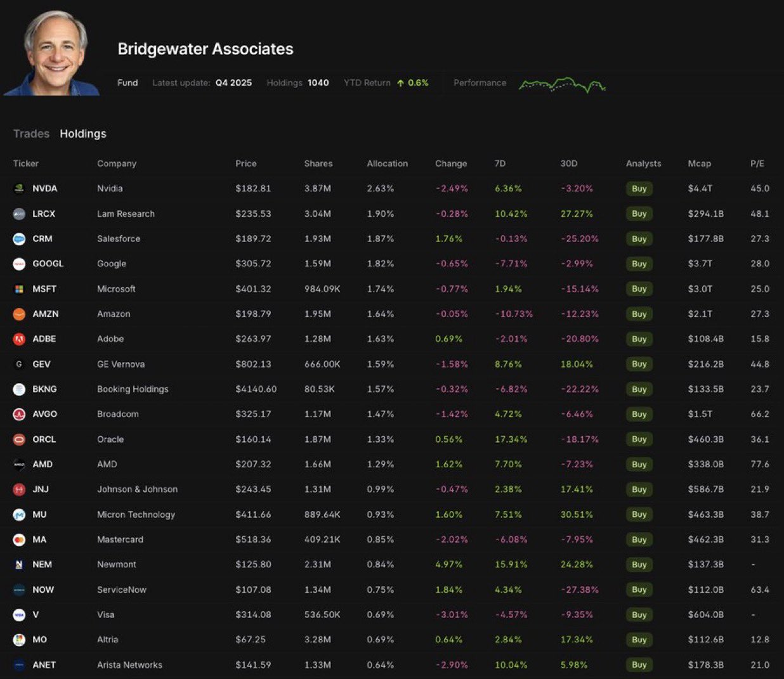Click Lam Research 30D value 27.27%
784x679 pixels.
pos(577,214)
